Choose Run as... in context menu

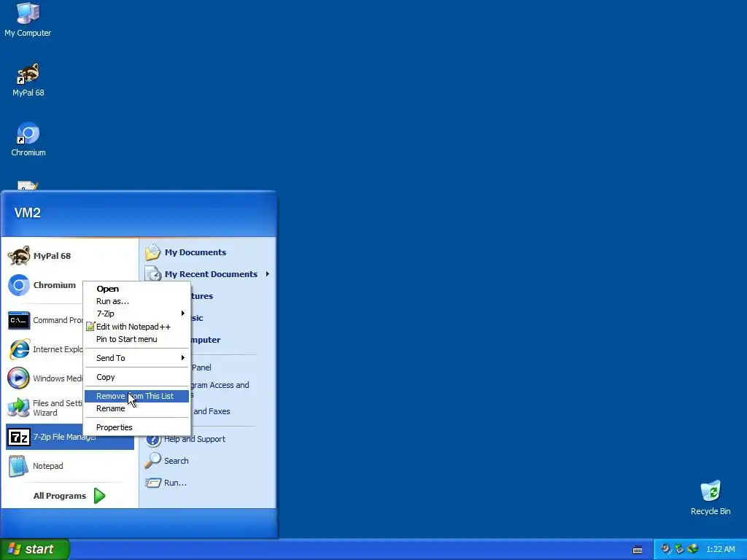coord(136,301)
